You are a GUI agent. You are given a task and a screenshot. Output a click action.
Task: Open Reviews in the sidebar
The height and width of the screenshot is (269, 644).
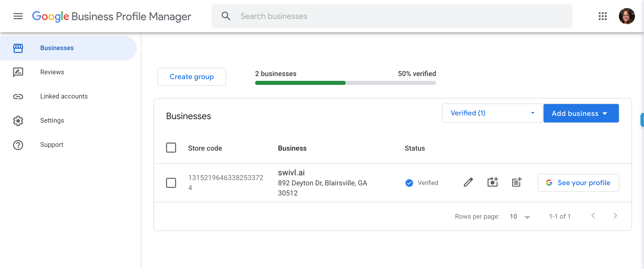point(52,72)
